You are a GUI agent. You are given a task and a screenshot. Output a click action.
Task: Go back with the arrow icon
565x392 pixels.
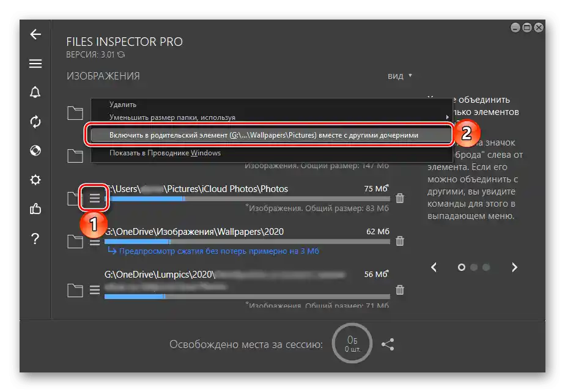35,34
